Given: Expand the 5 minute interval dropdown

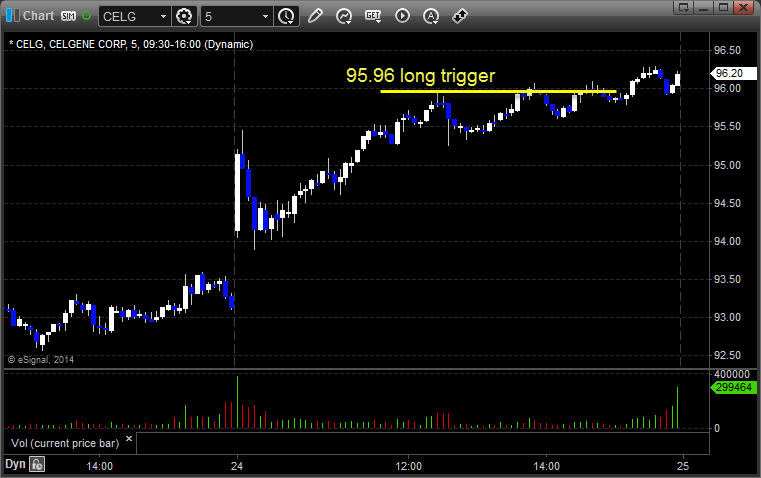Looking at the screenshot, I should [x=265, y=16].
